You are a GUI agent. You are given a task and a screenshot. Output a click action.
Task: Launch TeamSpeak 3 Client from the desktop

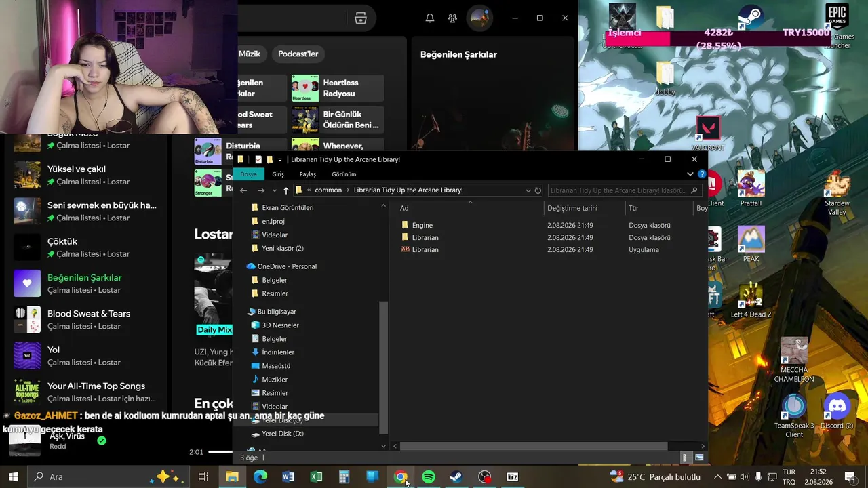[794, 416]
